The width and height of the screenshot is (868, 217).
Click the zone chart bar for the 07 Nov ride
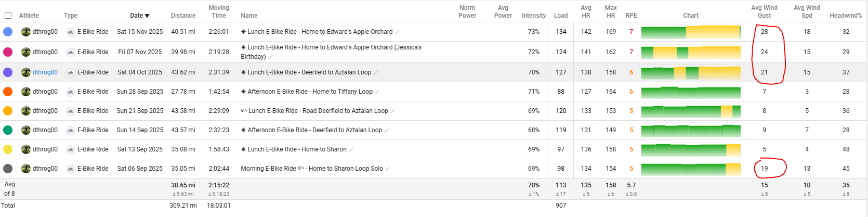coord(691,52)
